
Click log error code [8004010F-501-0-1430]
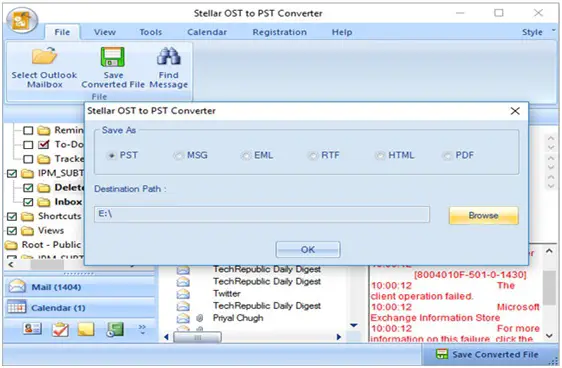pyautogui.click(x=470, y=275)
